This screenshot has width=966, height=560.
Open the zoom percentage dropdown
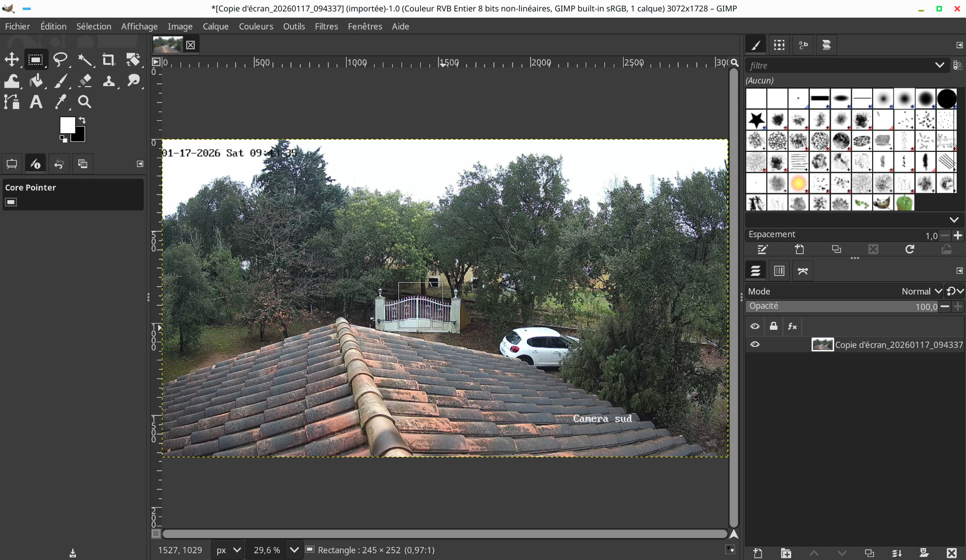pyautogui.click(x=294, y=550)
